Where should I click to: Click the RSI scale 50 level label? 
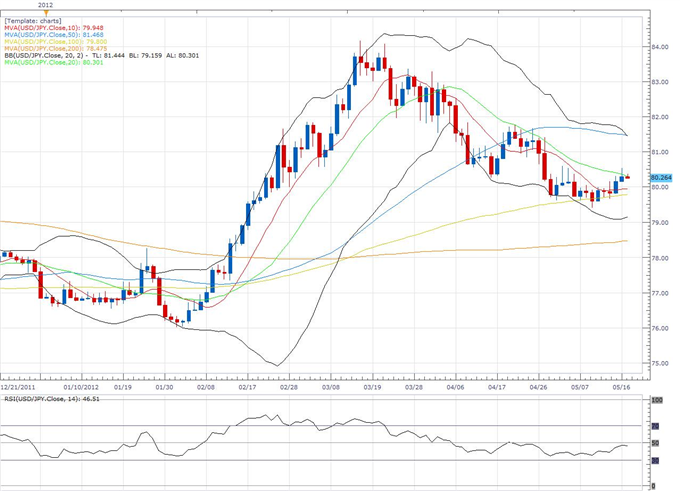pos(656,443)
